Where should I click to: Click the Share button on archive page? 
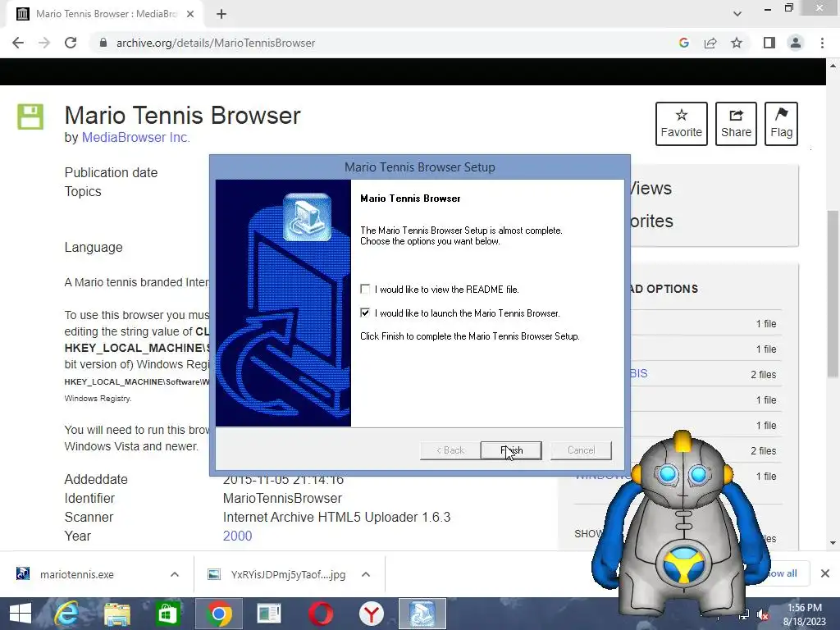[736, 124]
